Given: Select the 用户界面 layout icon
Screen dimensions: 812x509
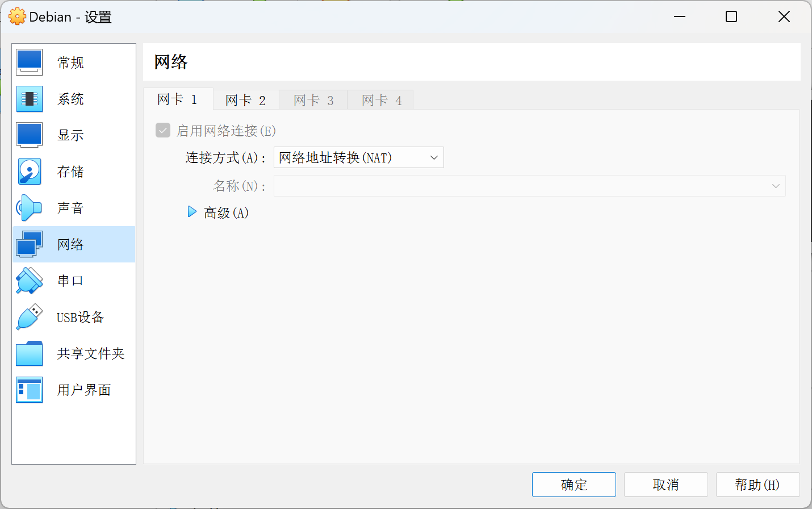Looking at the screenshot, I should click(30, 390).
